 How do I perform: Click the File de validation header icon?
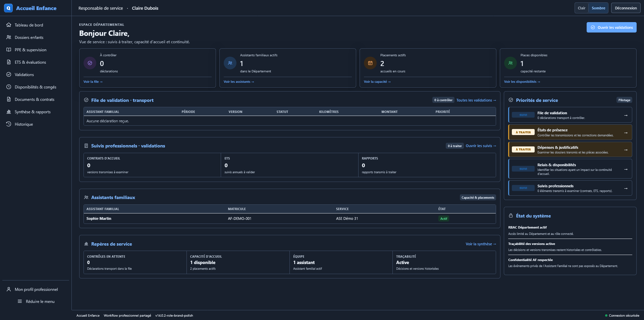86,100
